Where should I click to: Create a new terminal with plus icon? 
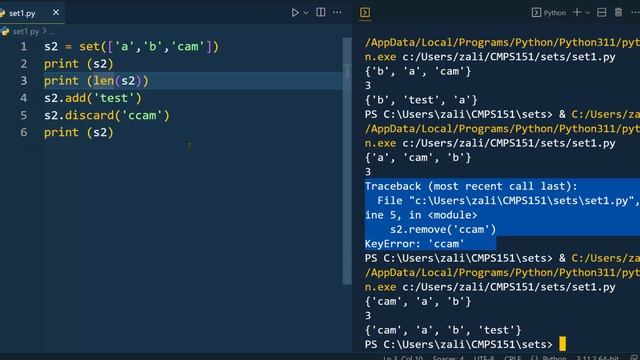click(577, 13)
